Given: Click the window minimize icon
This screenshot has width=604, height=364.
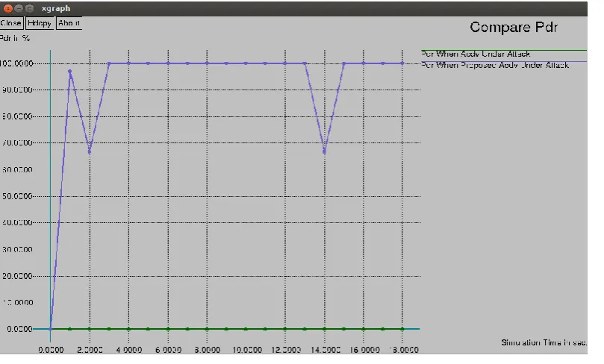Looking at the screenshot, I should pyautogui.click(x=19, y=8).
